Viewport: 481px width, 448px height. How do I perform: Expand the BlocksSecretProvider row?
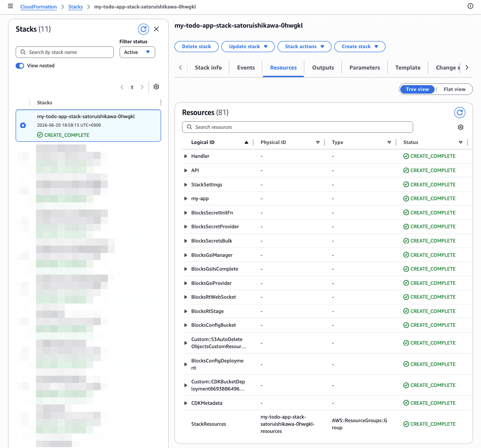coord(186,227)
